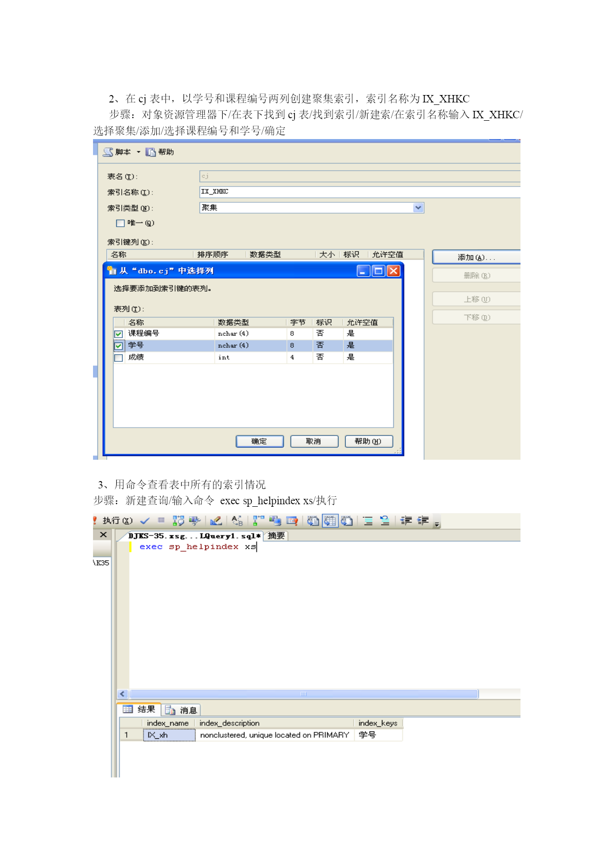The width and height of the screenshot is (614, 868).
Task: Click the include actual execution plan icon
Action: tap(258, 521)
